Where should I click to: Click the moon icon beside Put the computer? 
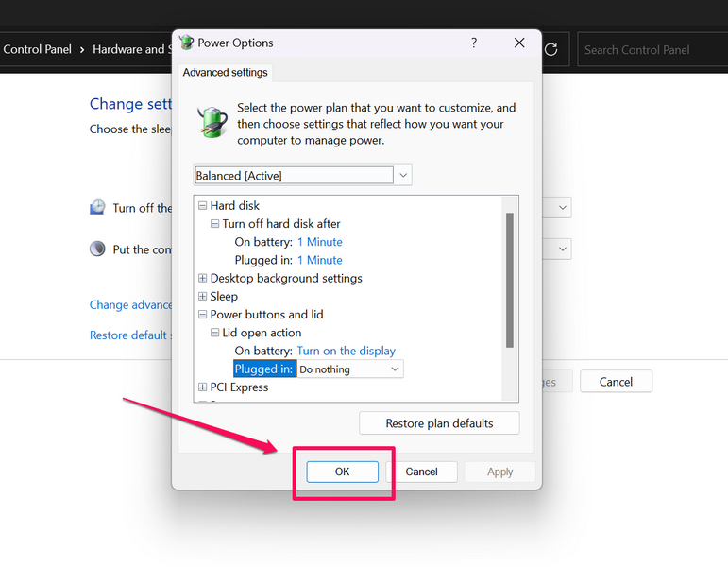(x=97, y=249)
